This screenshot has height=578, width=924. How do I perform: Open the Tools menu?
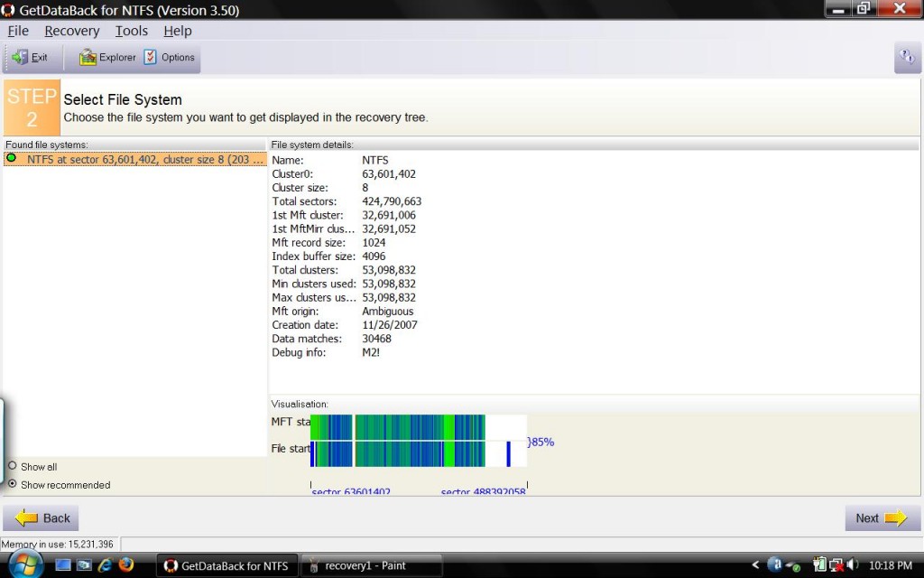click(132, 31)
